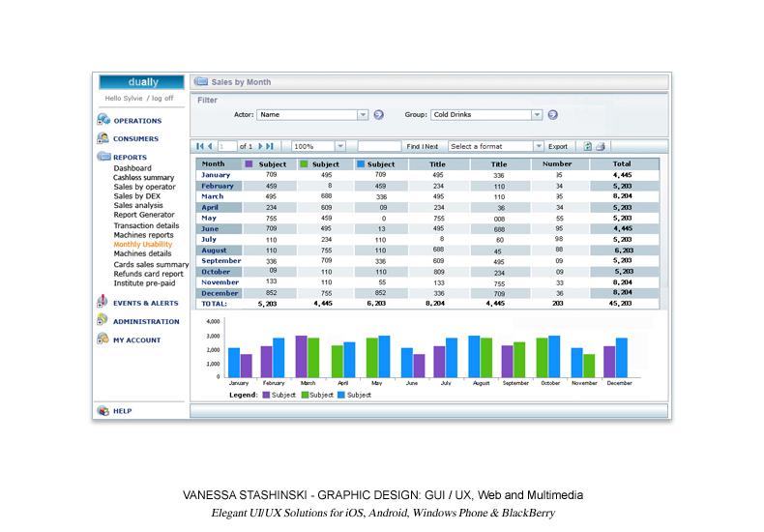Image resolution: width=764 pixels, height=532 pixels.
Task: Open Institute pre-paid report
Action: [144, 283]
